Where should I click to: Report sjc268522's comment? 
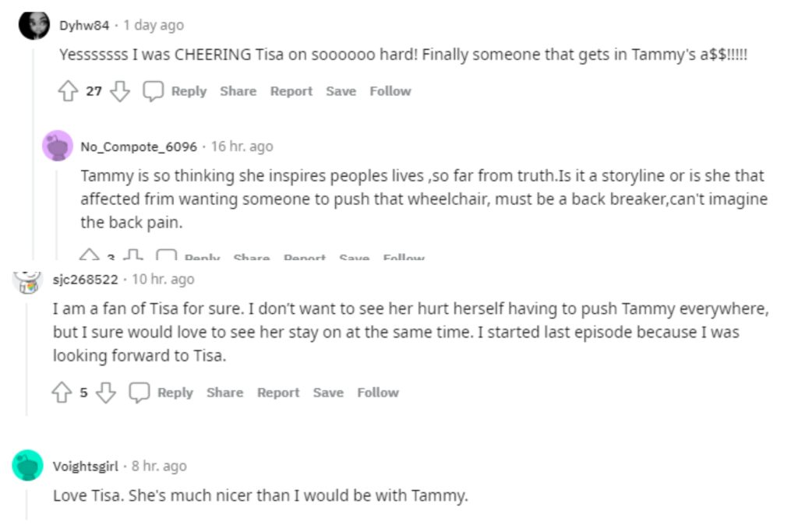(278, 393)
